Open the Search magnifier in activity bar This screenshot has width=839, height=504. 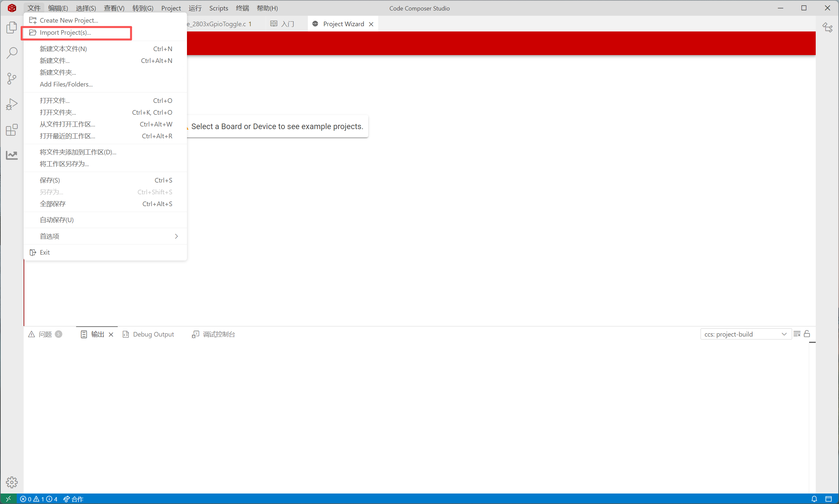11,53
